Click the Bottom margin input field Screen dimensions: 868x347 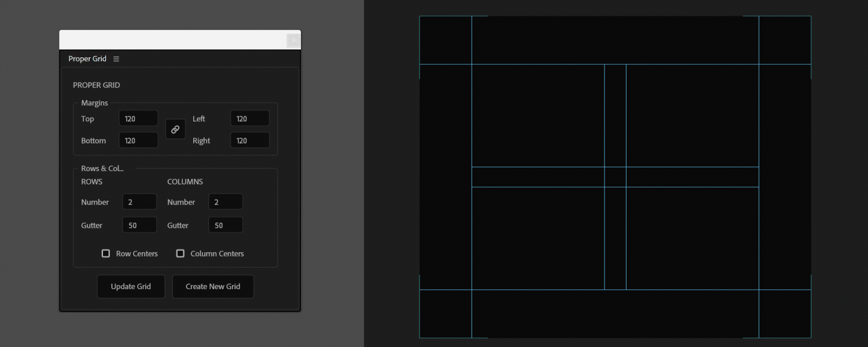138,141
